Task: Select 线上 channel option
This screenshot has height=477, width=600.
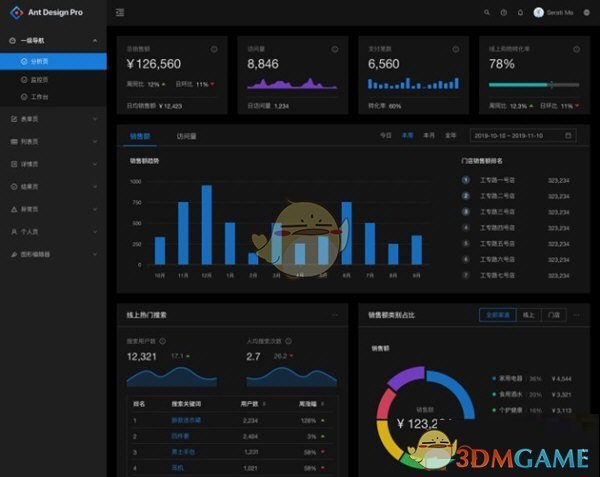Action: [528, 314]
